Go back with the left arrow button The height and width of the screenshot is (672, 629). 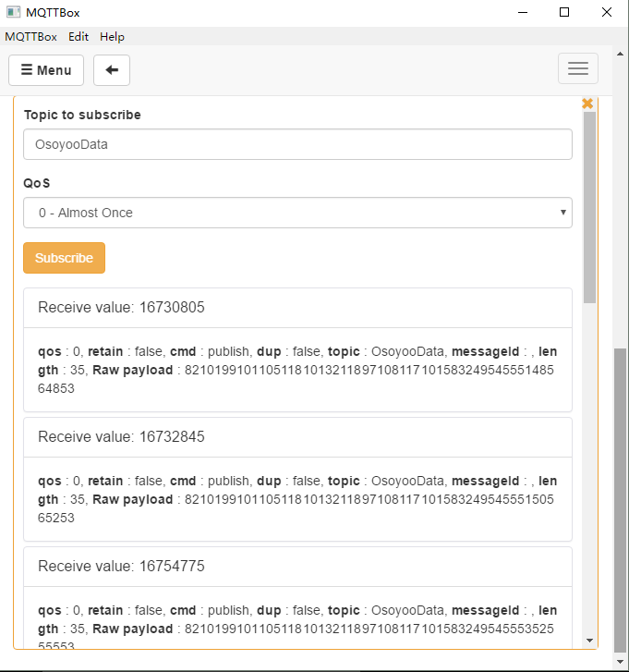(x=112, y=70)
